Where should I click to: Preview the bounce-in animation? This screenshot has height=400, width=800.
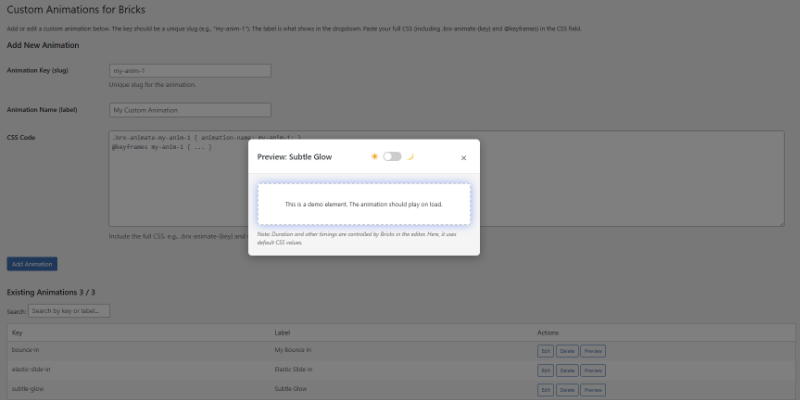coord(593,351)
